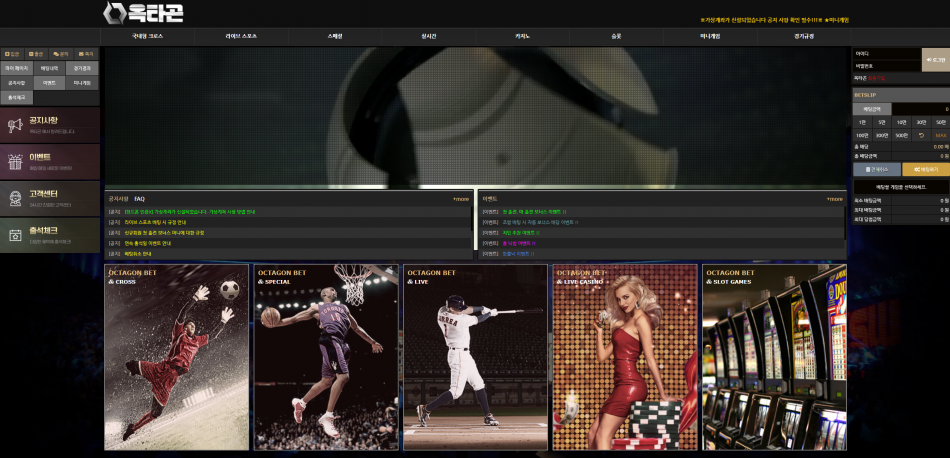Click the MAX bet button
The image size is (950, 458).
coord(941,135)
